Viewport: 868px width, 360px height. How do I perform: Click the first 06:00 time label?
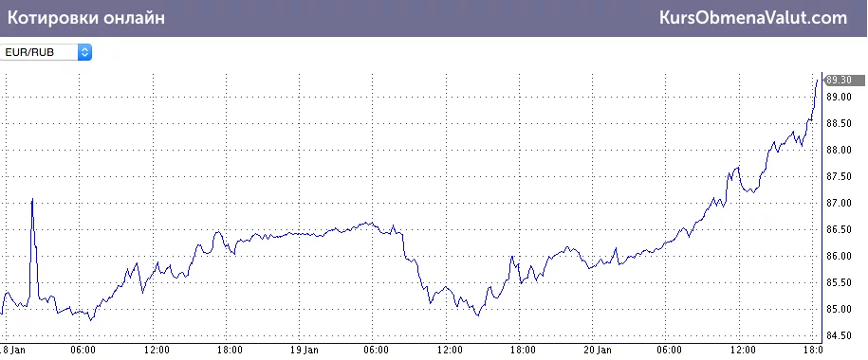click(83, 350)
